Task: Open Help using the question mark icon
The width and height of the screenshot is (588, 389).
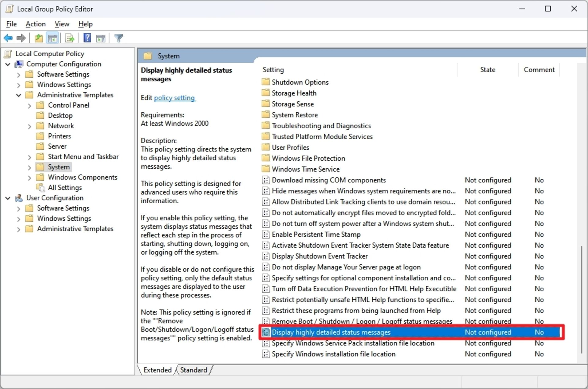Action: coord(87,38)
